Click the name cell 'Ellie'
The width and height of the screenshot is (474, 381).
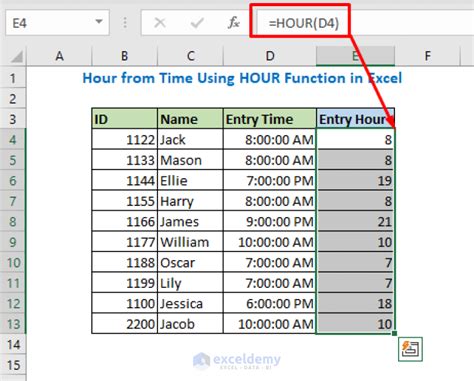tap(190, 181)
